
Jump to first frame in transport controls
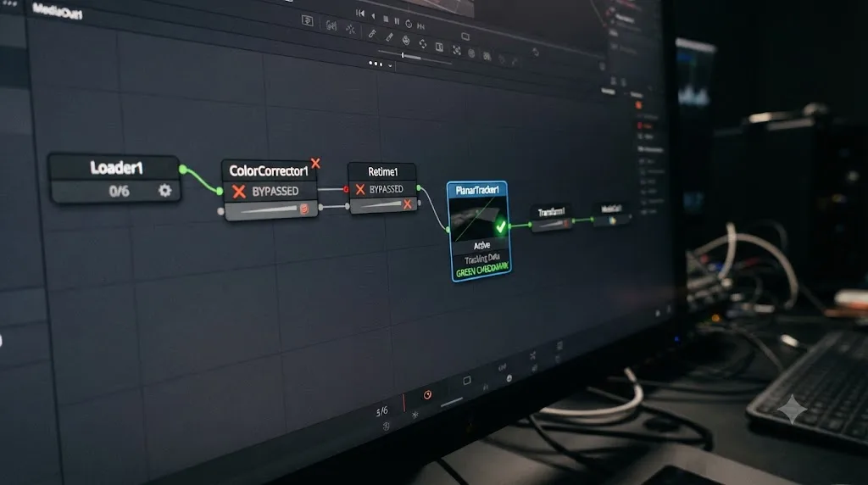(359, 13)
